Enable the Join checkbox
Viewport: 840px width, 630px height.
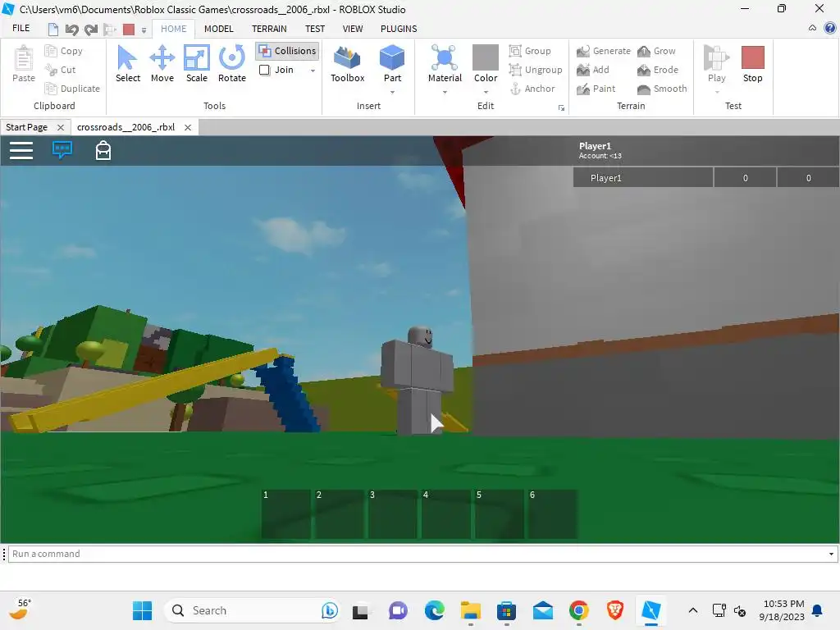pyautogui.click(x=265, y=70)
